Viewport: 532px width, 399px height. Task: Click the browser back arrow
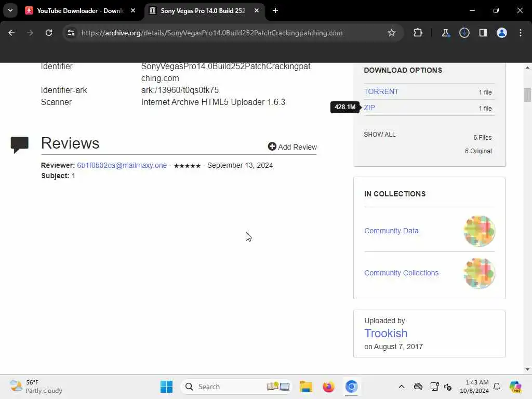click(11, 33)
